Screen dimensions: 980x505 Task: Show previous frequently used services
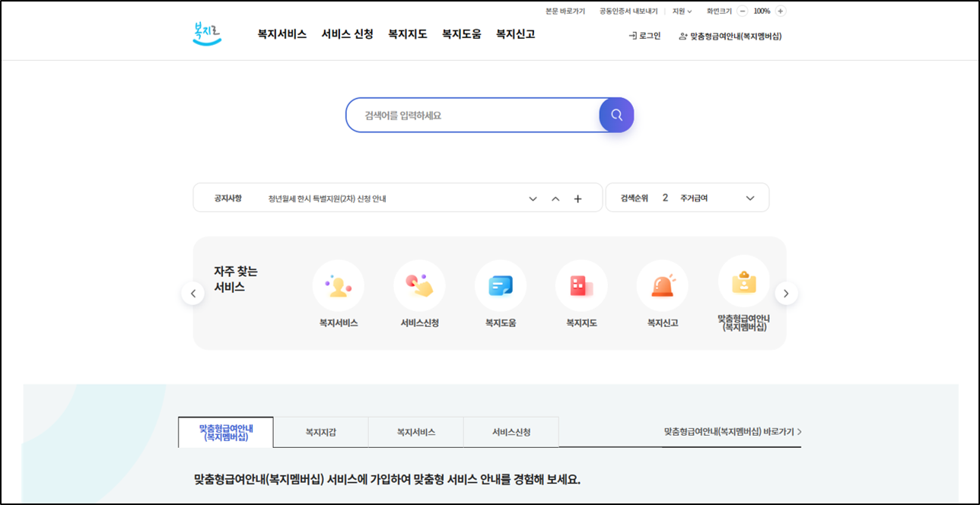click(x=192, y=294)
